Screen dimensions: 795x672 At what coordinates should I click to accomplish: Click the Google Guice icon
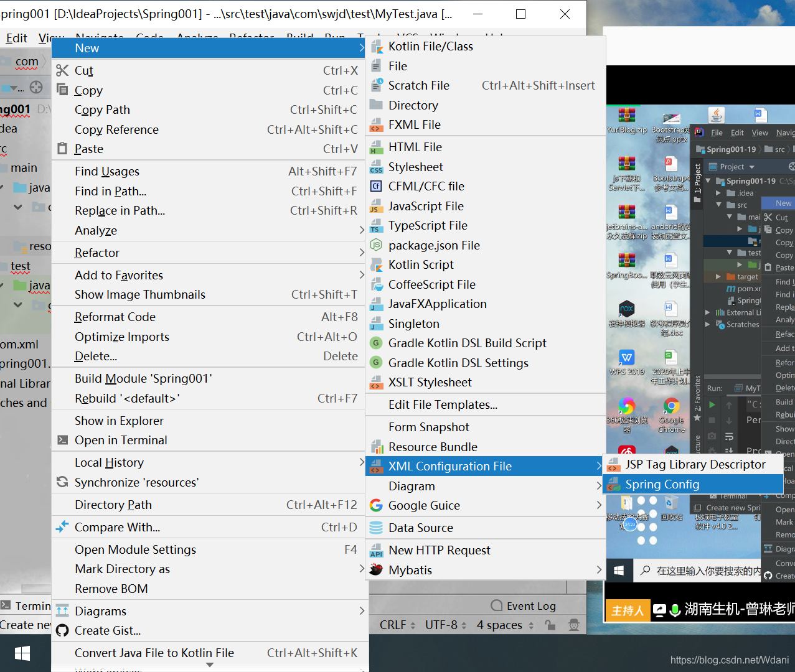point(376,505)
